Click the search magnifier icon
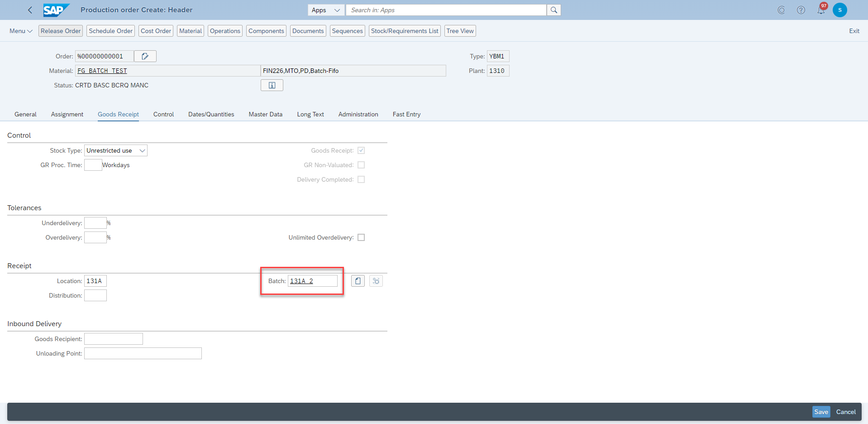Image resolution: width=868 pixels, height=424 pixels. [554, 10]
